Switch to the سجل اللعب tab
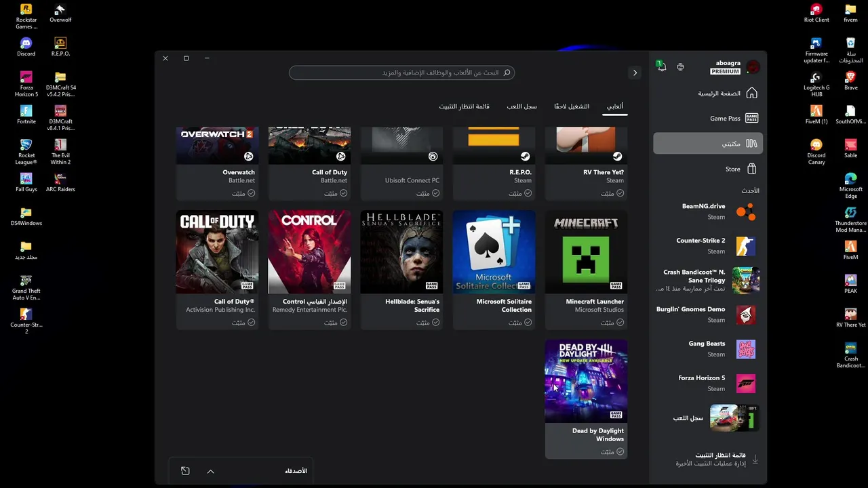The height and width of the screenshot is (488, 868). coord(521,106)
